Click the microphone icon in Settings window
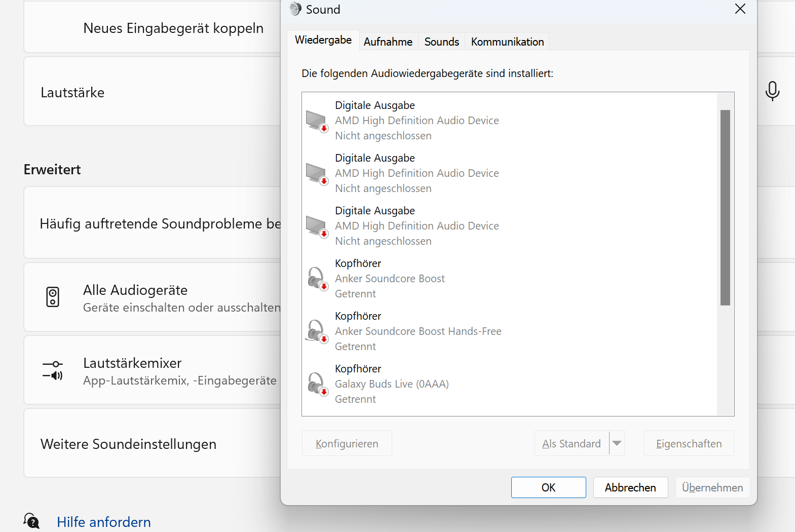 [772, 91]
